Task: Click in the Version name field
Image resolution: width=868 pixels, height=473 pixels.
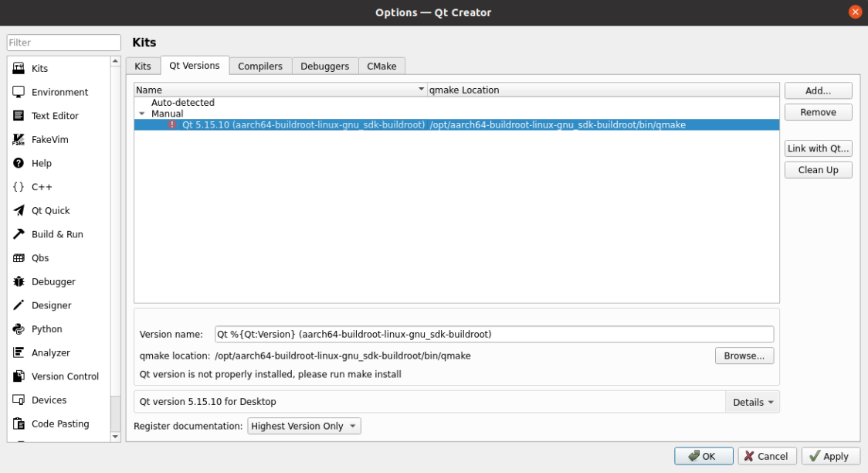Action: pos(494,334)
